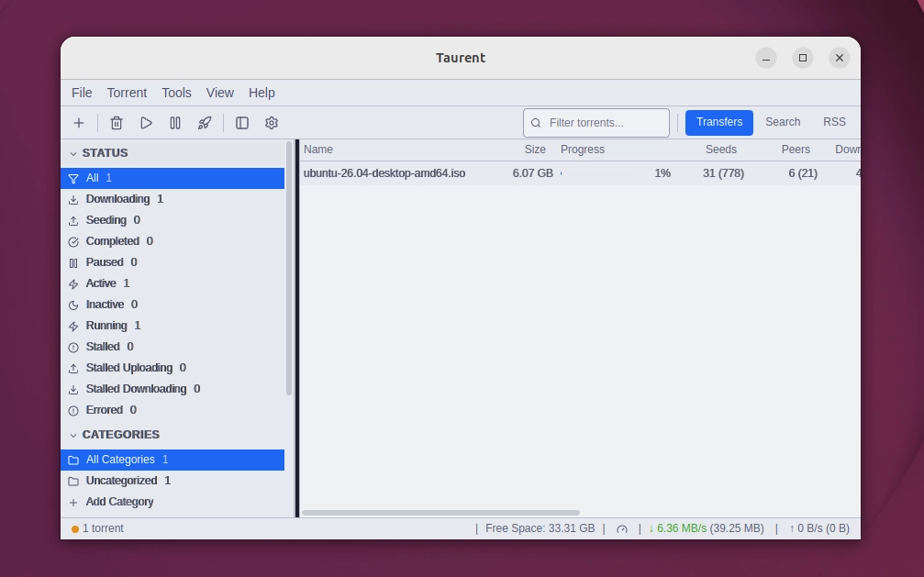Screen dimensions: 924x577
Task: Select the ubuntu-26.04-desktop-amd64.iso torrent row
Action: pos(580,173)
